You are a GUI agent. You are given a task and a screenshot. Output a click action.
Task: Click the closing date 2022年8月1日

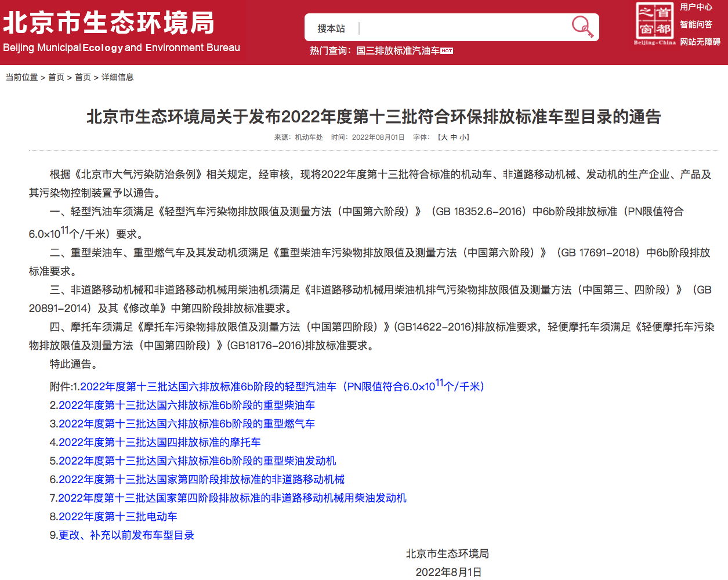point(448,572)
